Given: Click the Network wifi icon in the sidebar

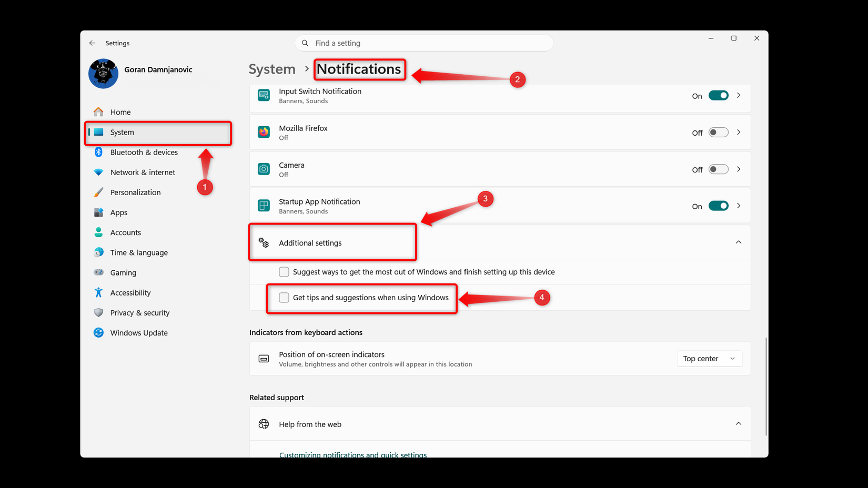Looking at the screenshot, I should pos(98,172).
